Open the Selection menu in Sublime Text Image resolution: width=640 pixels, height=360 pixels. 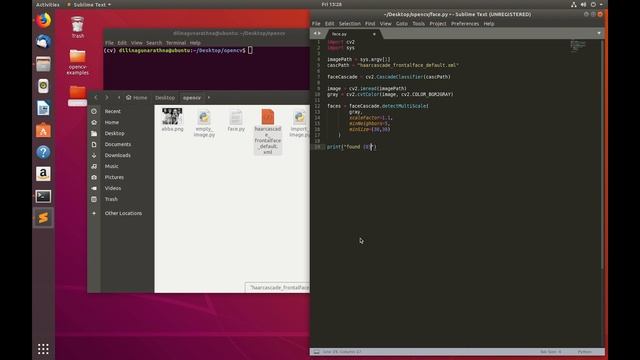[349, 24]
